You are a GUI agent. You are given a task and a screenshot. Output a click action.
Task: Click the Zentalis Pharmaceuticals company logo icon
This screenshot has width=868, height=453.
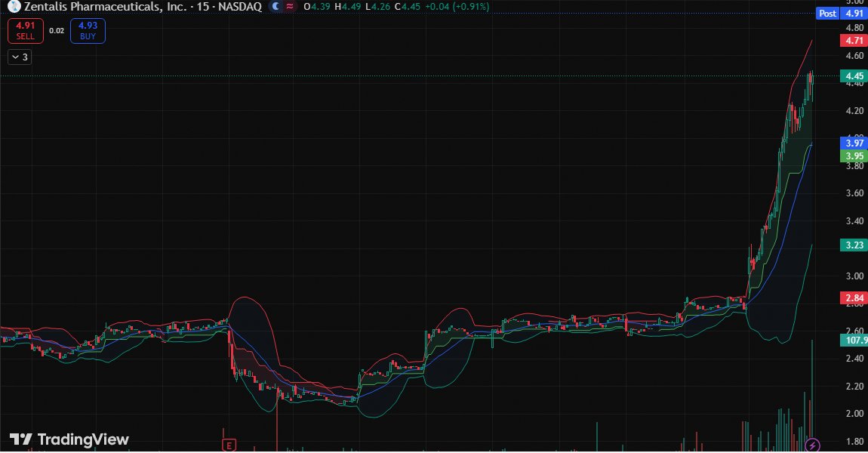[x=14, y=7]
